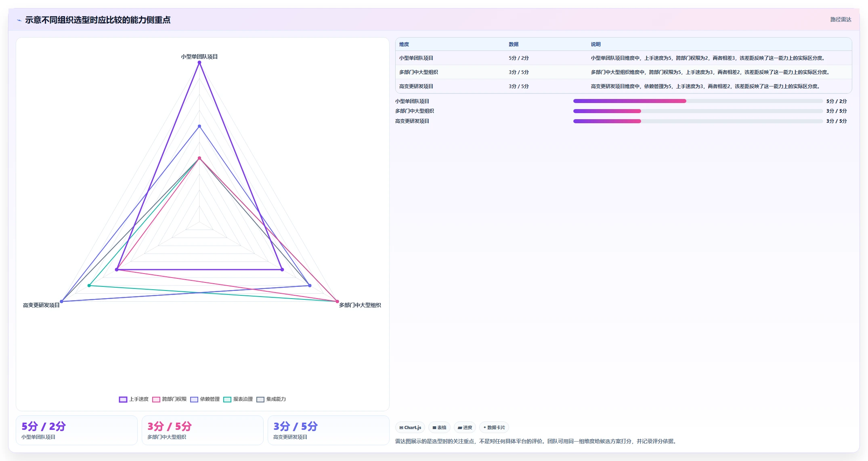Click the description text of the 多部门中大型组织 table row
Screen dimensions: 868x461
(x=710, y=72)
